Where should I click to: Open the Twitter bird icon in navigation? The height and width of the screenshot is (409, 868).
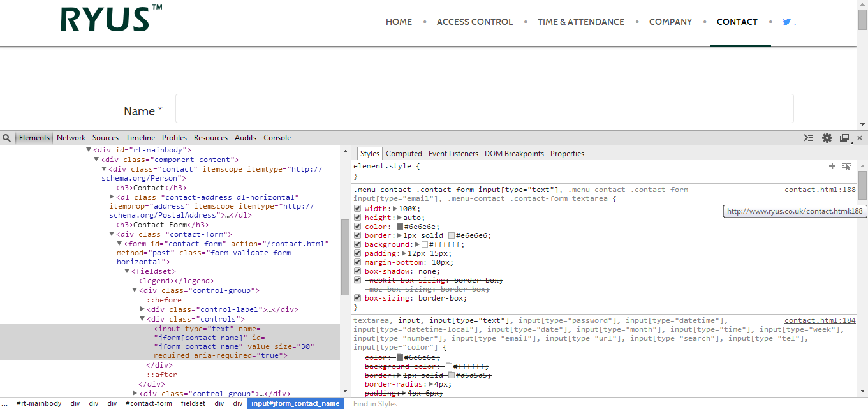tap(787, 22)
